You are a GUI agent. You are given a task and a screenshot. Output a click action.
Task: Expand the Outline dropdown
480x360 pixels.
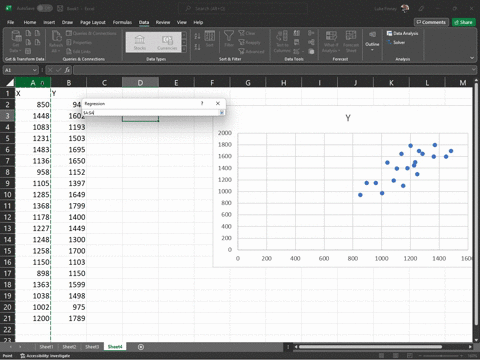(x=372, y=41)
